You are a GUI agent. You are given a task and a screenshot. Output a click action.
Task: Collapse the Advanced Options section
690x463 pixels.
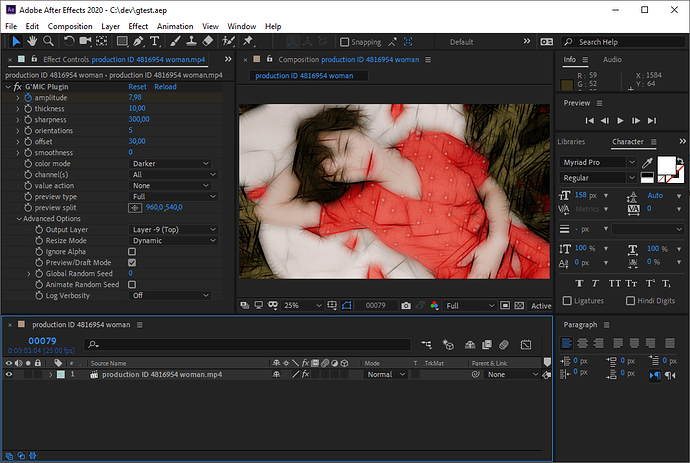click(x=19, y=219)
